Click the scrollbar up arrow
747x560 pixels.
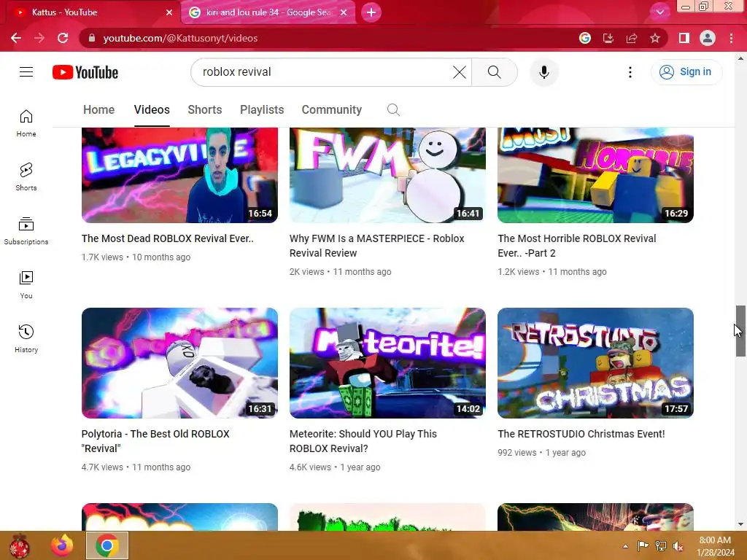pyautogui.click(x=740, y=58)
